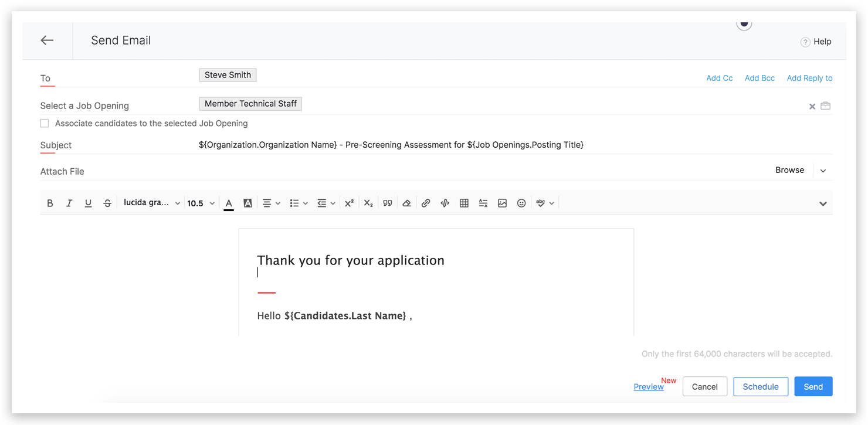Click the 'Hello ${Candidates.Last Name}' line

tap(334, 316)
